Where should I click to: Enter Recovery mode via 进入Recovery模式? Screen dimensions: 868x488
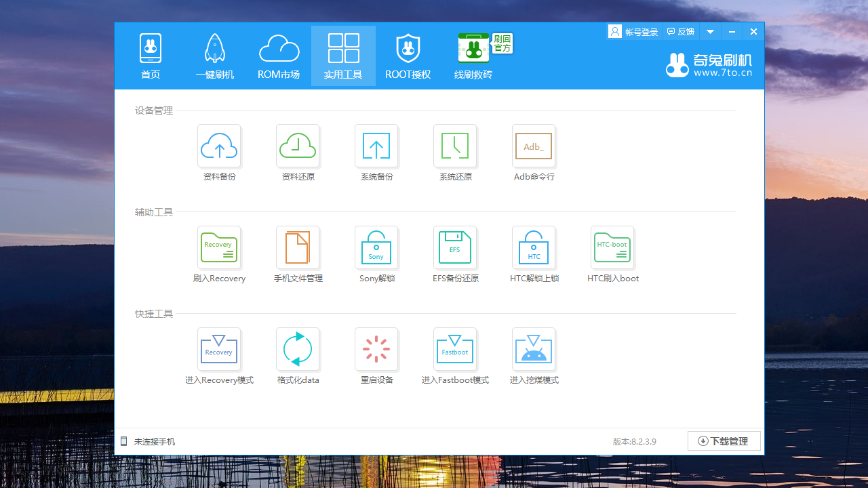coord(219,350)
